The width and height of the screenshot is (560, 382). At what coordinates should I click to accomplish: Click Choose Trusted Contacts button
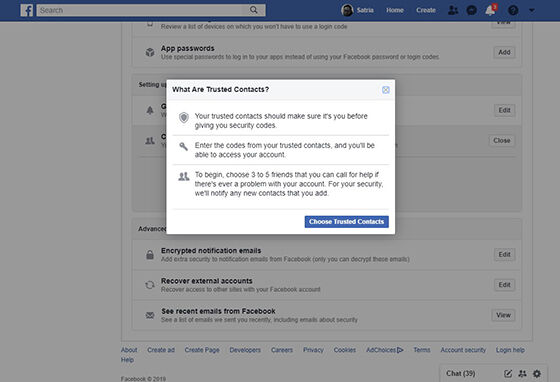(346, 222)
